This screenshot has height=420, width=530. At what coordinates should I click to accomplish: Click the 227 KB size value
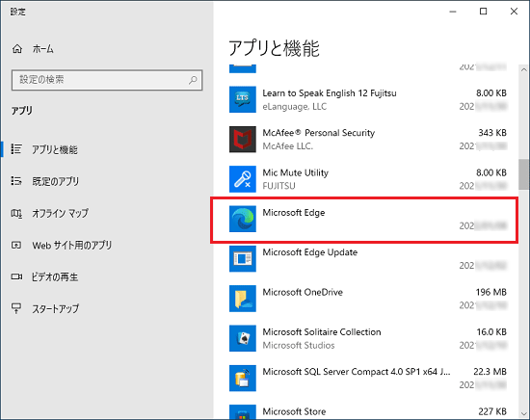point(492,411)
